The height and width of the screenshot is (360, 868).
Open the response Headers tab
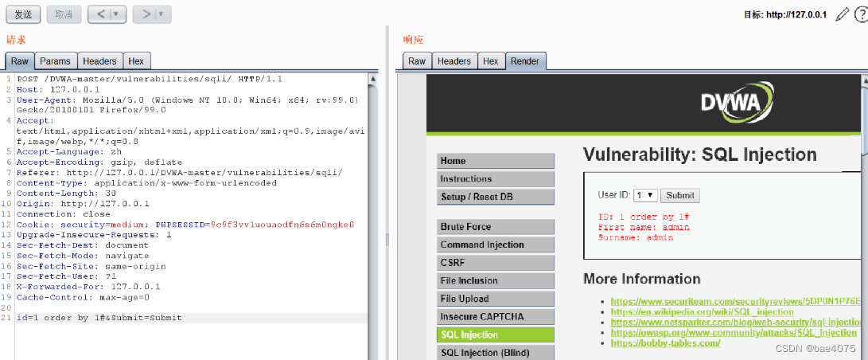(x=454, y=61)
